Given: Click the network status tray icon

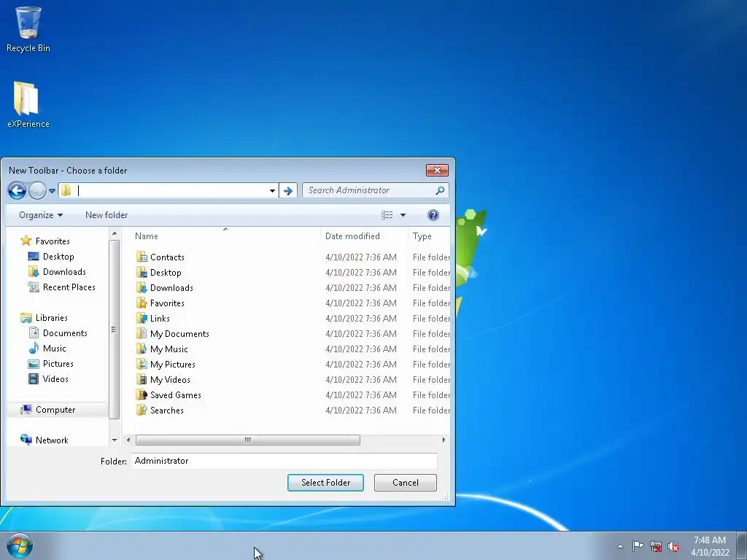Looking at the screenshot, I should click(656, 546).
